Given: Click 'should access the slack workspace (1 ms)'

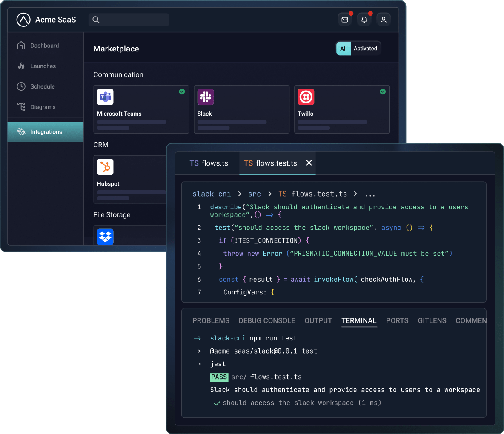Looking at the screenshot, I should (x=302, y=403).
